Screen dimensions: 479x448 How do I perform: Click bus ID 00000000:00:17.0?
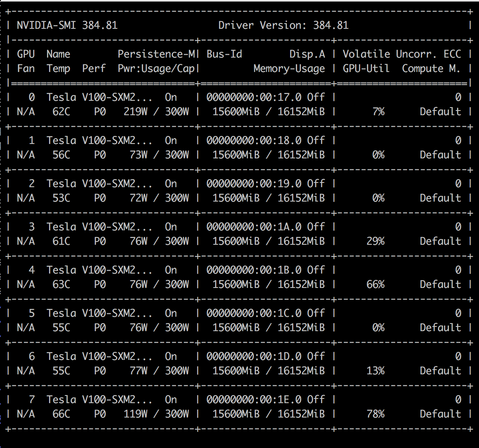click(x=254, y=97)
